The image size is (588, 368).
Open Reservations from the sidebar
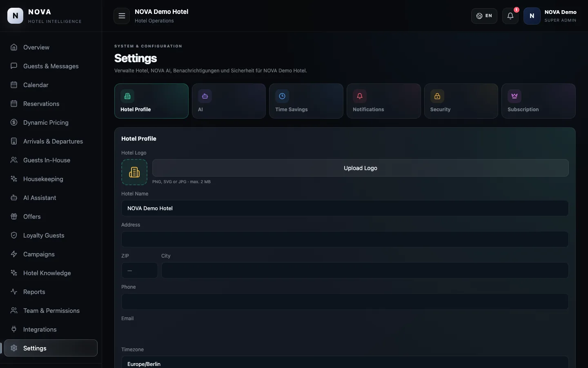tap(51, 103)
